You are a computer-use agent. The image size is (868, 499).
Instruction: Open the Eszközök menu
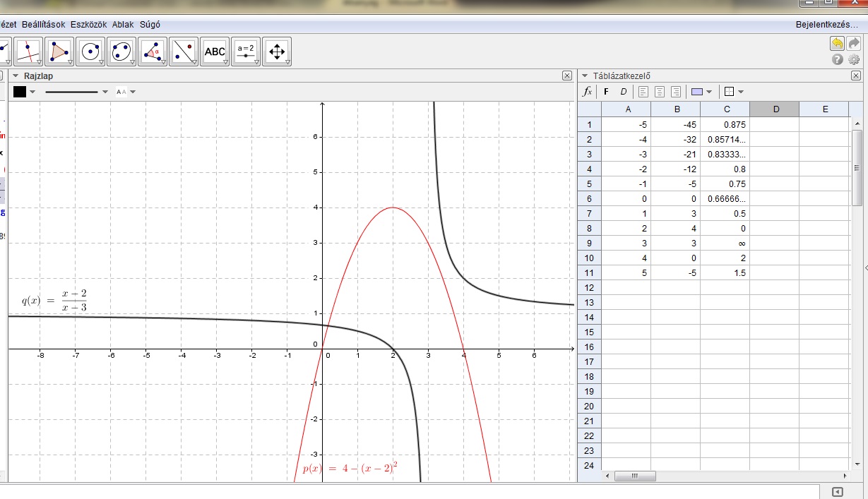point(88,24)
